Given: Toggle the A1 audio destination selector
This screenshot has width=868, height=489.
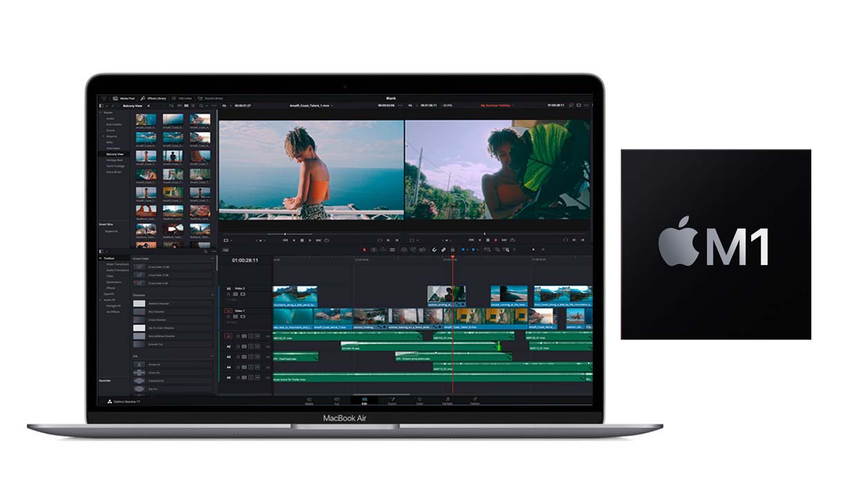Looking at the screenshot, I should (229, 336).
